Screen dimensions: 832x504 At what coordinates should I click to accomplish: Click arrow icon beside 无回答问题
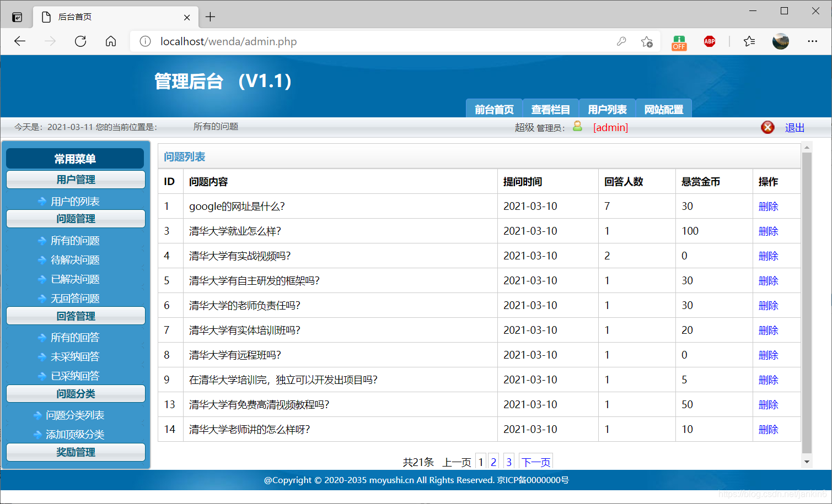(42, 299)
